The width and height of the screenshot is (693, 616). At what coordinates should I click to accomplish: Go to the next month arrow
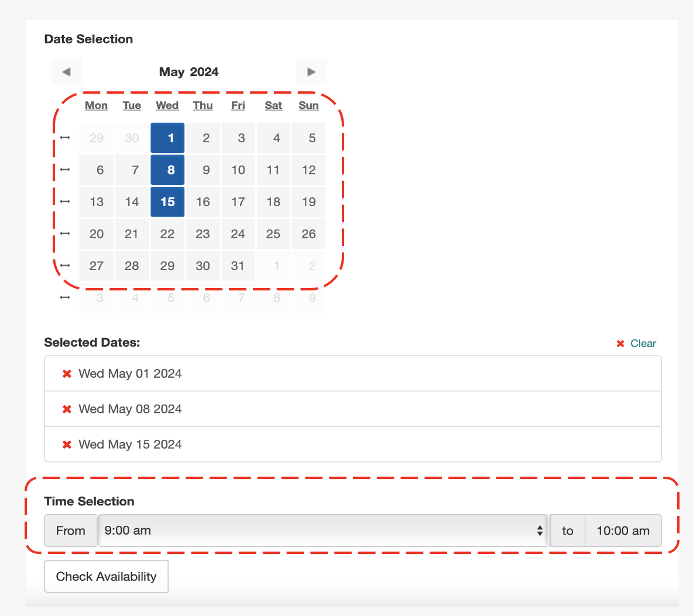coord(311,71)
